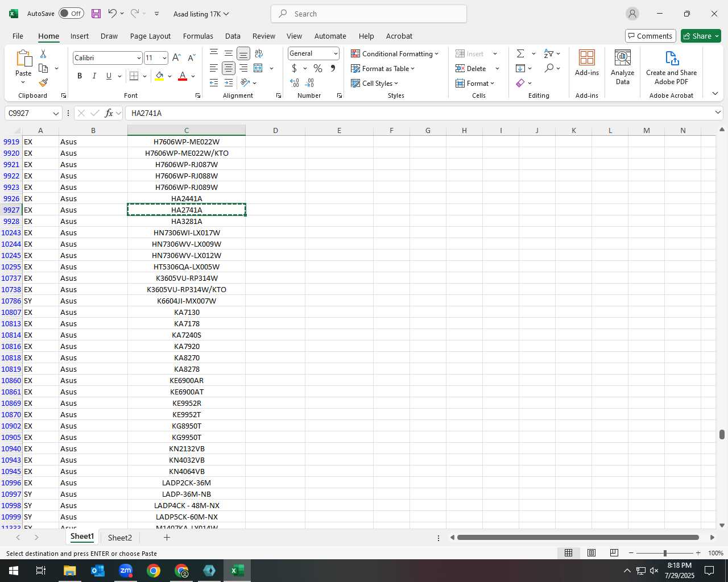728x582 pixels.
Task: Expand the formula bar chevron
Action: coord(718,113)
